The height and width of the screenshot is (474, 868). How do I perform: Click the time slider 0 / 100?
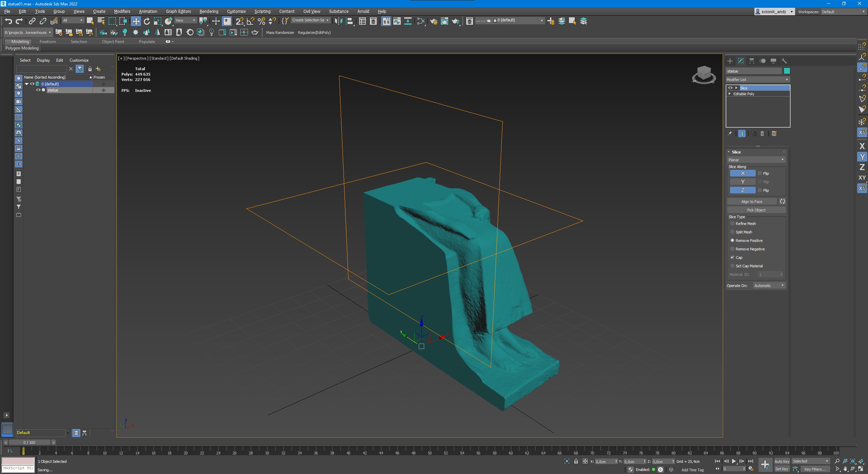pos(29,442)
